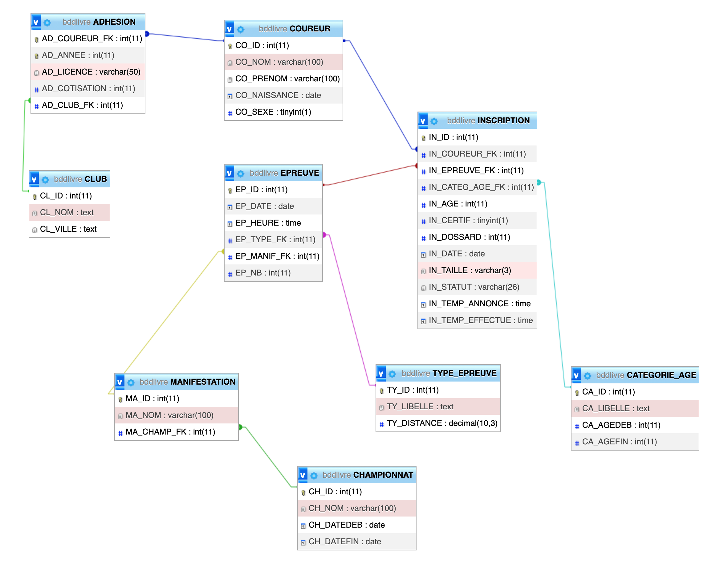728x576 pixels.
Task: Collapse the ADHESION table with V toggle
Action: point(36,22)
